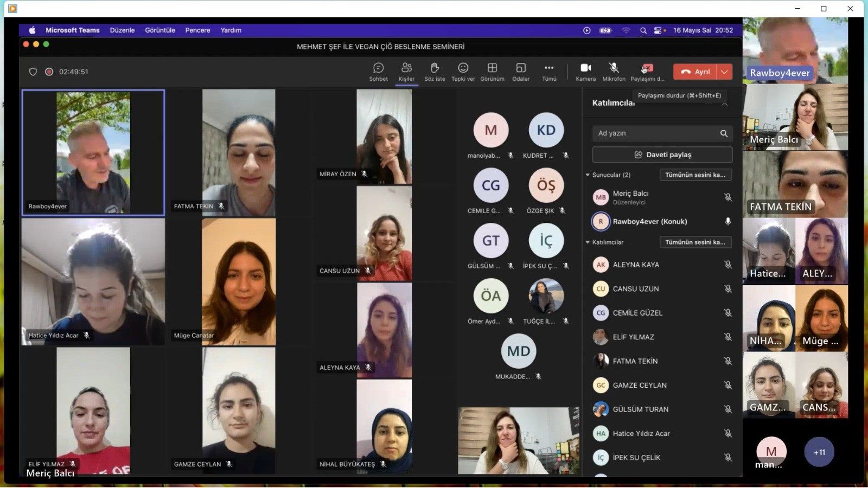The width and height of the screenshot is (868, 488).
Task: Open Tepki ver reactions
Action: (x=463, y=72)
